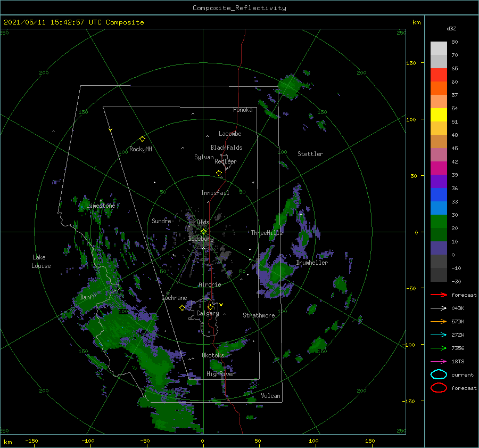Click the Strathmore town label
Viewport: 479px width, 448px height.
(259, 315)
